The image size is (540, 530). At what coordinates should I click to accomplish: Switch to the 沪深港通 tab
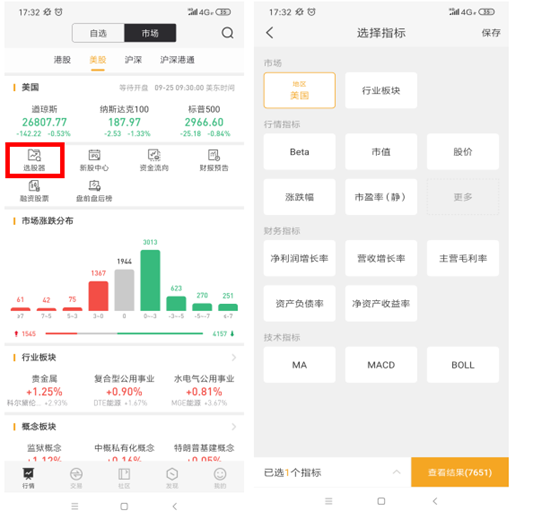[177, 60]
